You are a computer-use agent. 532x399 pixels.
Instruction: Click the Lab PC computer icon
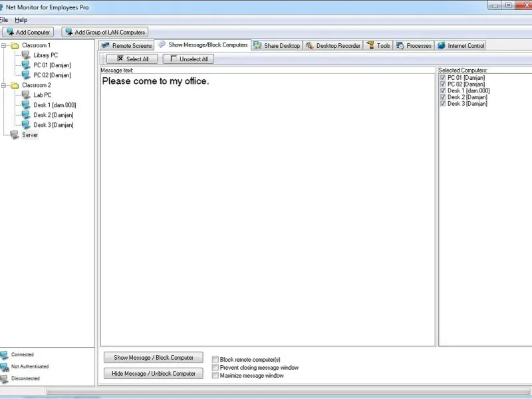pos(26,95)
